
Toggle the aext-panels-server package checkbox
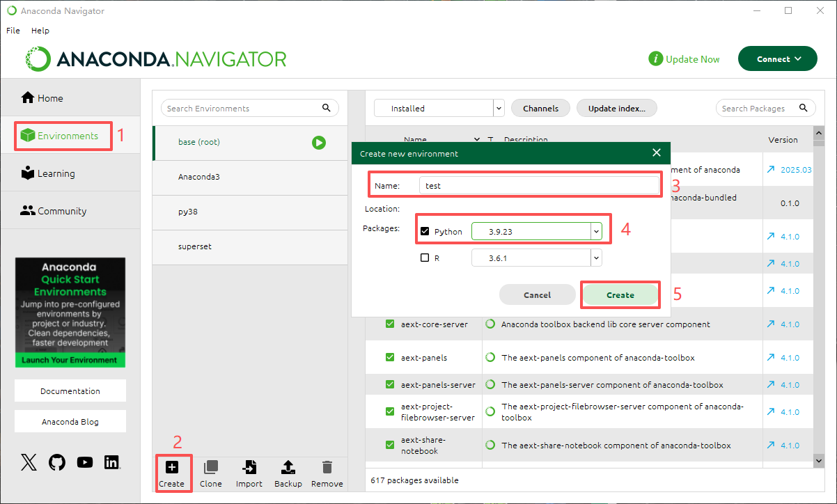click(x=390, y=384)
